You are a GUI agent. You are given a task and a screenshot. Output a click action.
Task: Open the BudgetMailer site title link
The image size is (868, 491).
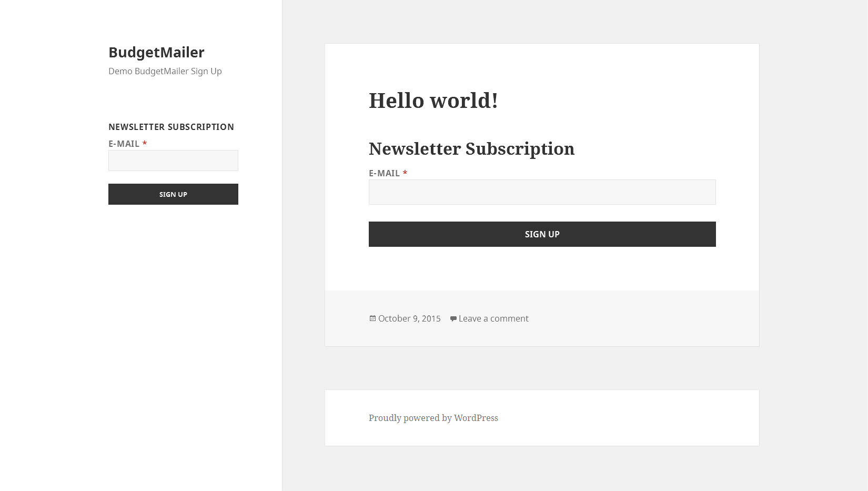coord(156,52)
